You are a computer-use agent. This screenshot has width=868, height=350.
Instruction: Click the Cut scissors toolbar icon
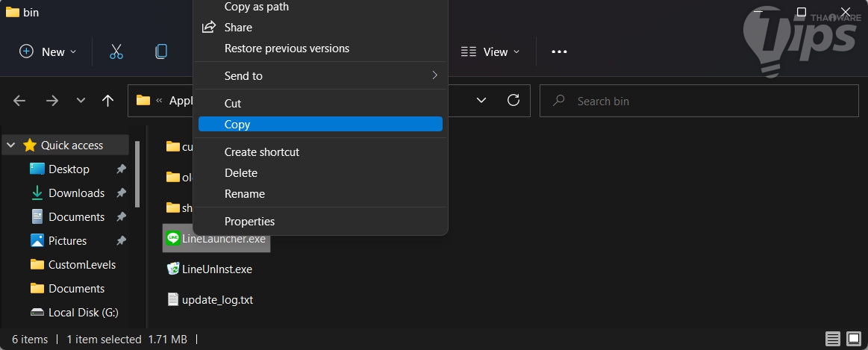(x=116, y=51)
